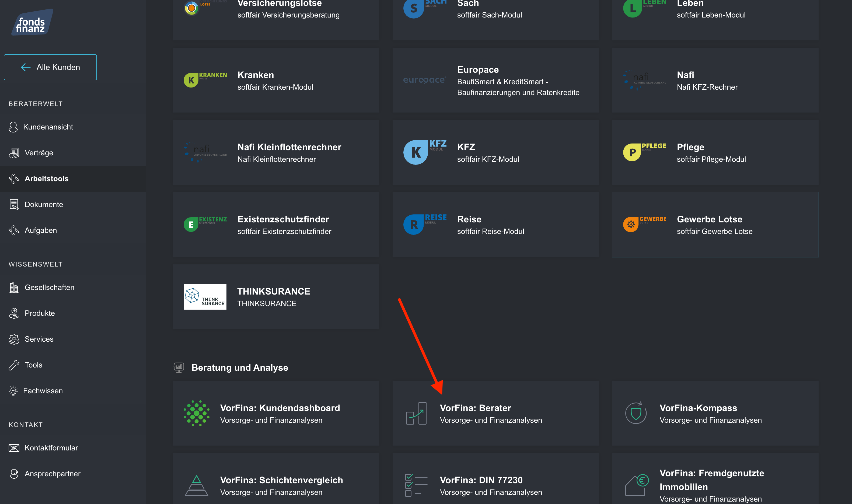Image resolution: width=852 pixels, height=504 pixels.
Task: Click the Dokumente sidebar icon
Action: pyautogui.click(x=14, y=204)
